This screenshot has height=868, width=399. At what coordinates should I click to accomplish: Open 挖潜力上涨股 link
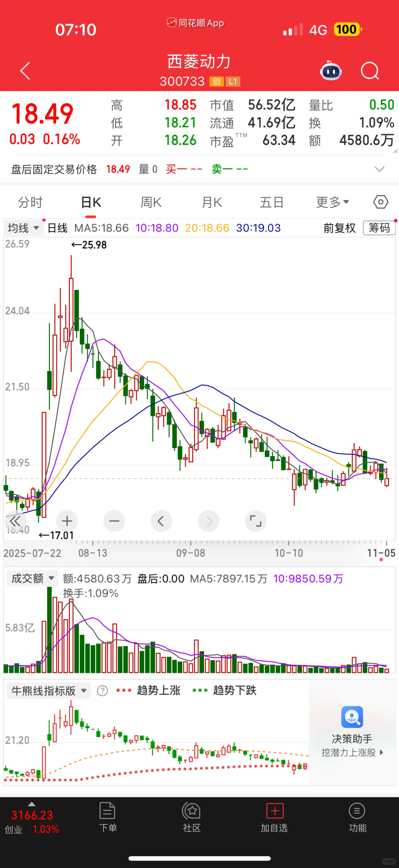click(352, 753)
